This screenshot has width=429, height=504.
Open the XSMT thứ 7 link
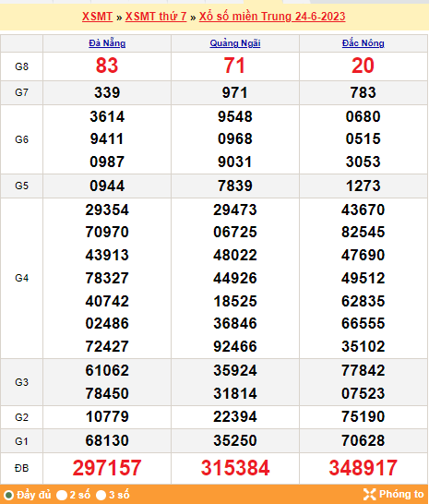tap(156, 17)
